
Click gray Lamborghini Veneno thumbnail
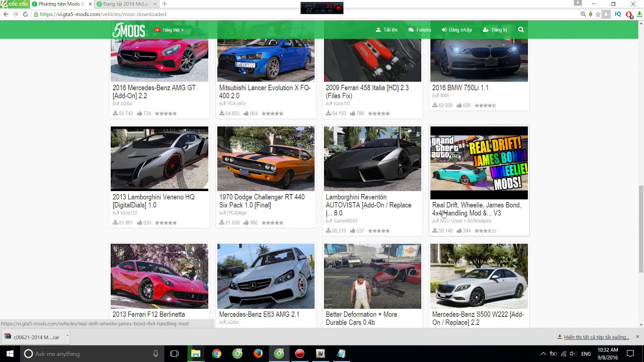click(x=159, y=158)
